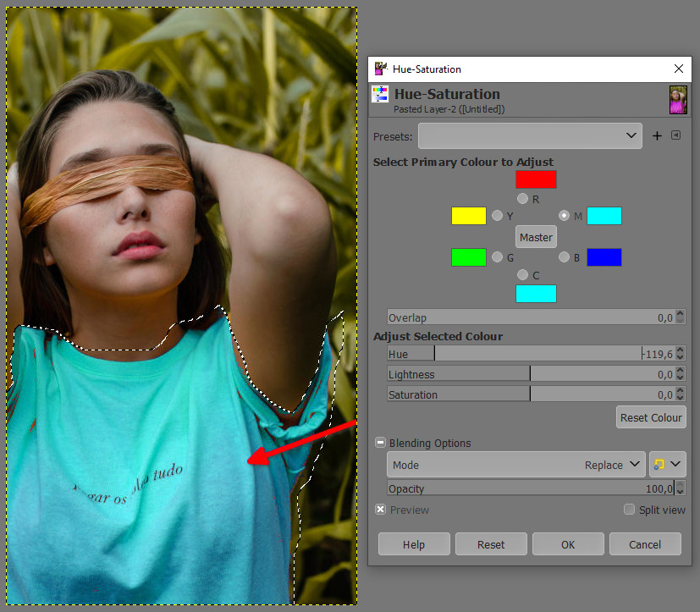Open the preset management menu icon
700x612 pixels.
tap(676, 135)
